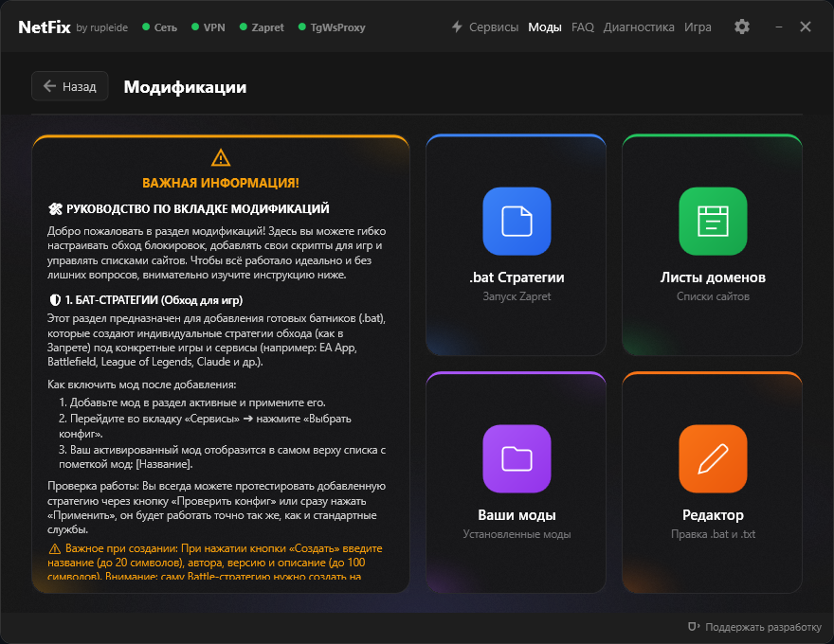Open the green Листы доменов list icon
Viewport: 834px width, 644px height.
[x=713, y=221]
